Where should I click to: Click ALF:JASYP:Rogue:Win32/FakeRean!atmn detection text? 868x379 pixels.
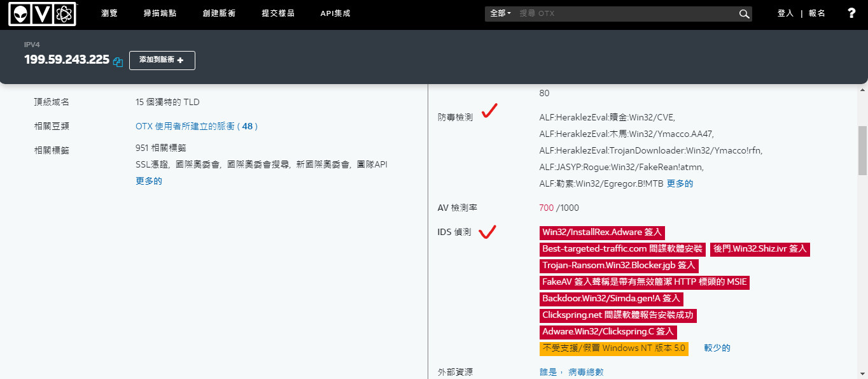pos(621,167)
